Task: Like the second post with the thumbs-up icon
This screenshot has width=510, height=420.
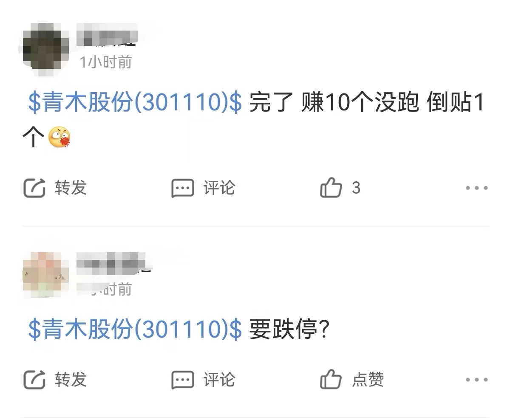Action: click(331, 379)
